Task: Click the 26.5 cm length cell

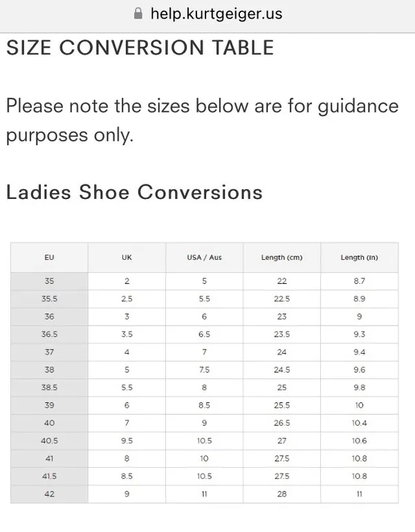Action: (282, 423)
